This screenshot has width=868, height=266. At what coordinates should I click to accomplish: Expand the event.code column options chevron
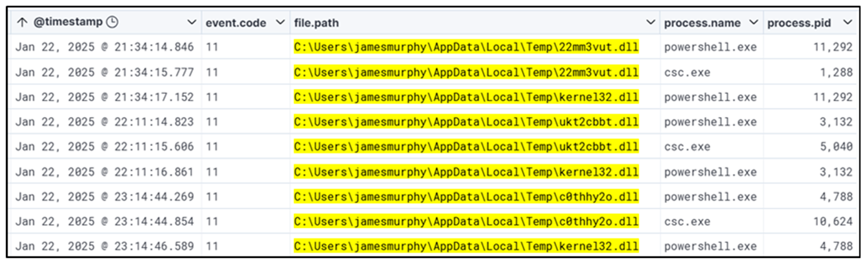(x=280, y=23)
